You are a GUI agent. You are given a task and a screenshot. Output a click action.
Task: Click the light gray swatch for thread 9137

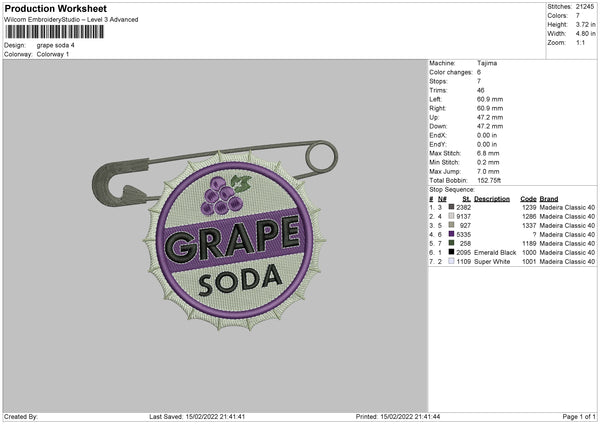click(451, 216)
